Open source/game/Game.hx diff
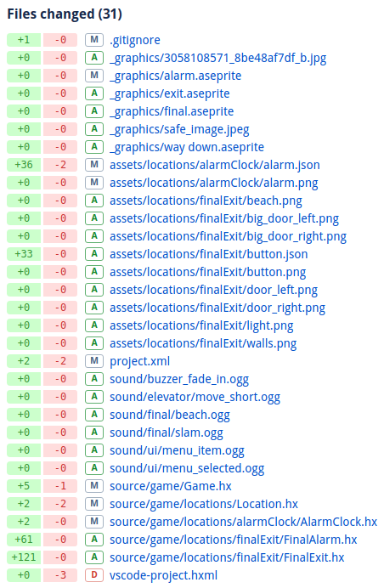Screen dimensions: 384x588 (x=171, y=486)
